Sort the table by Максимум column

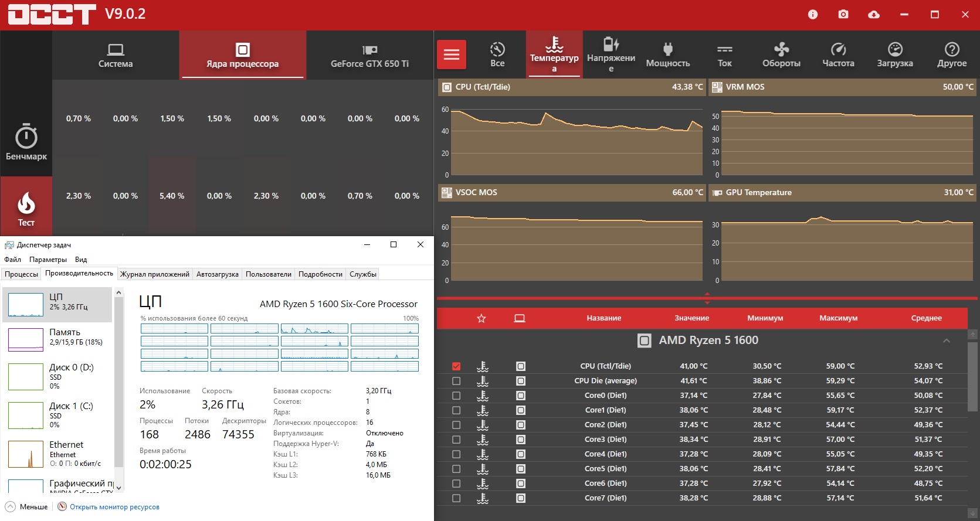[839, 318]
